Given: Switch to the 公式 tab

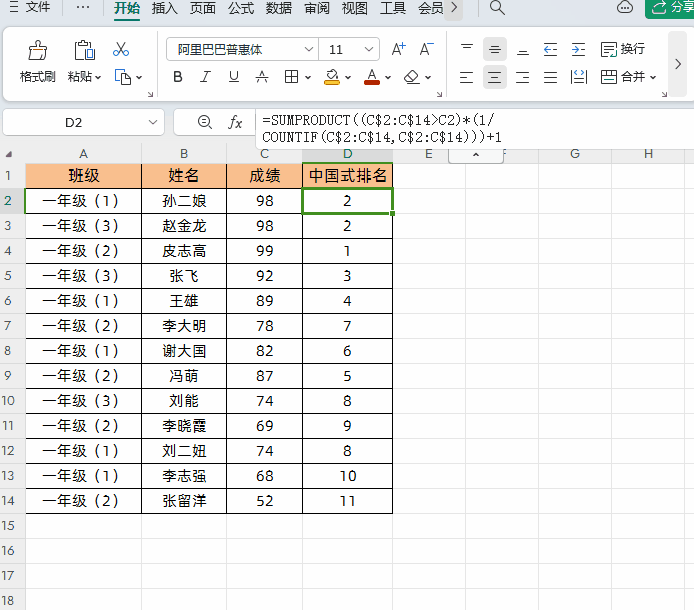Looking at the screenshot, I should (x=241, y=8).
